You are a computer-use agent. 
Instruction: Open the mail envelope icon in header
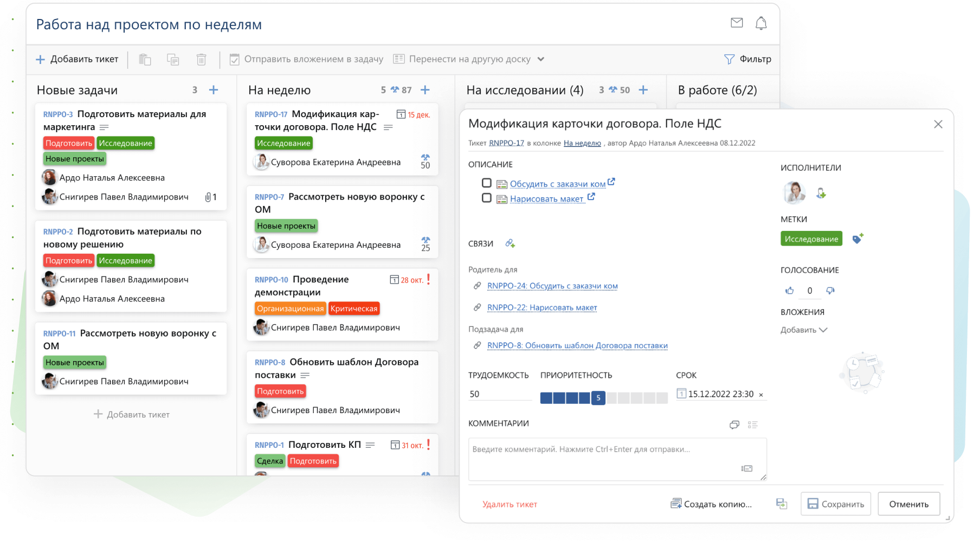[736, 23]
